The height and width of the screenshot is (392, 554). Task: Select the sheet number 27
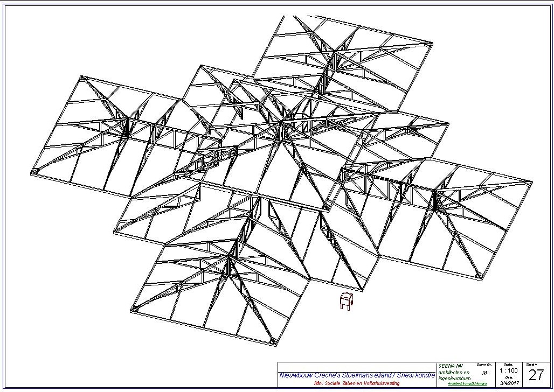pyautogui.click(x=537, y=375)
